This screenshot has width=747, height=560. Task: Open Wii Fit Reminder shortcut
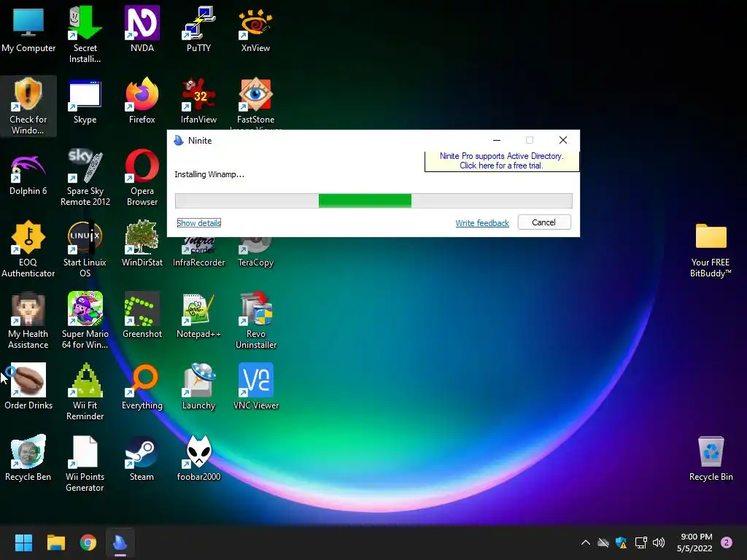tap(85, 392)
